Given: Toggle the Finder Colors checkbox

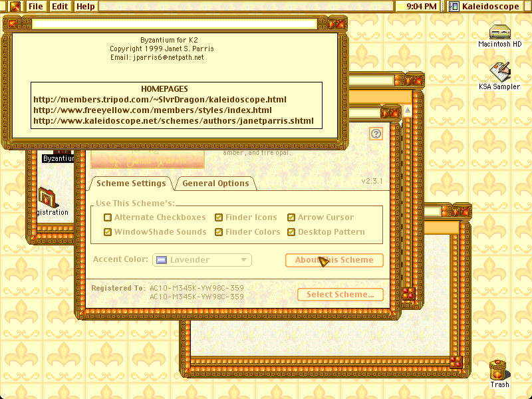Looking at the screenshot, I should 219,232.
